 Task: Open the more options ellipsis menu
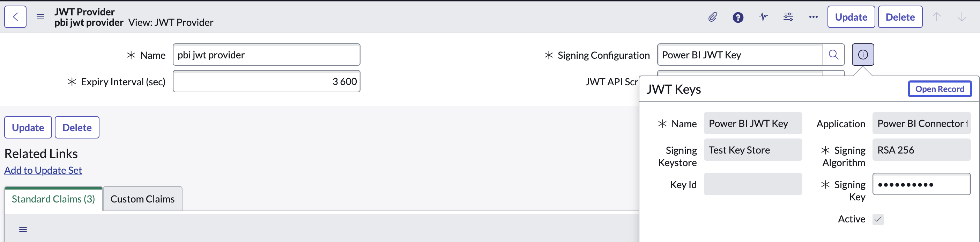[x=813, y=17]
